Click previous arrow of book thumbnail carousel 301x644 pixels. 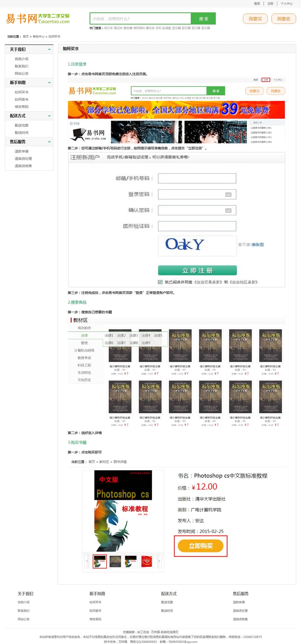pyautogui.click(x=87, y=561)
